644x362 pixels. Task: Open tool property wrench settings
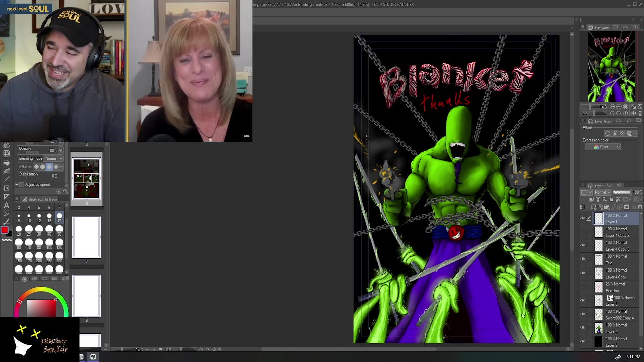point(65,191)
